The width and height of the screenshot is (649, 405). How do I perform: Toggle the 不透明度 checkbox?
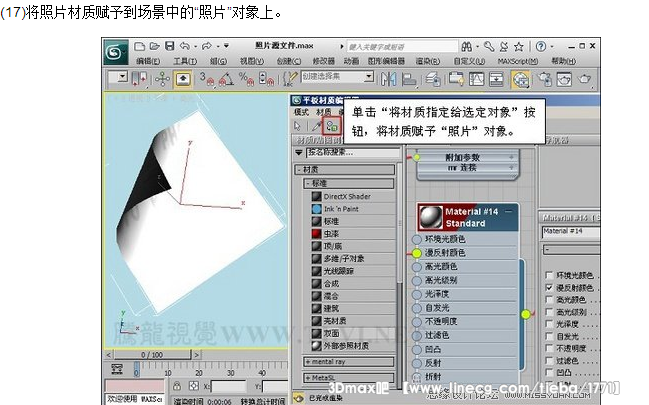(x=549, y=348)
